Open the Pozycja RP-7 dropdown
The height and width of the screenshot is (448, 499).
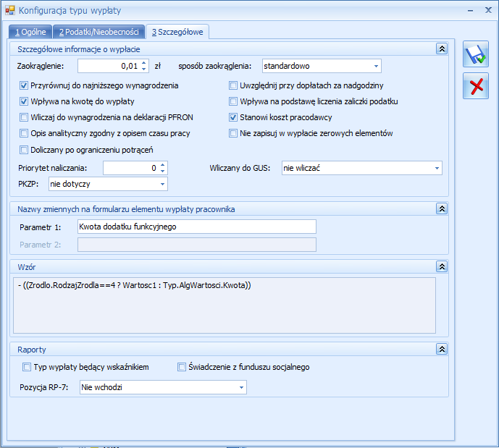click(241, 387)
